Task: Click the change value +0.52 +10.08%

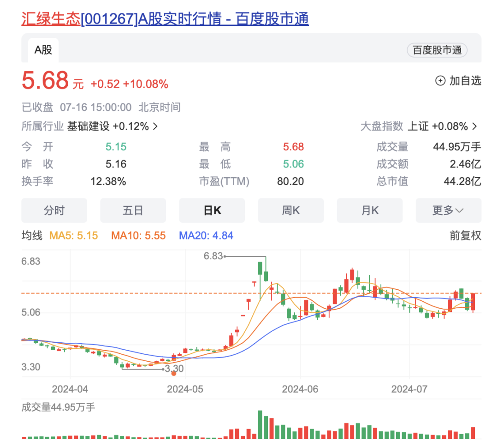Action: click(129, 84)
